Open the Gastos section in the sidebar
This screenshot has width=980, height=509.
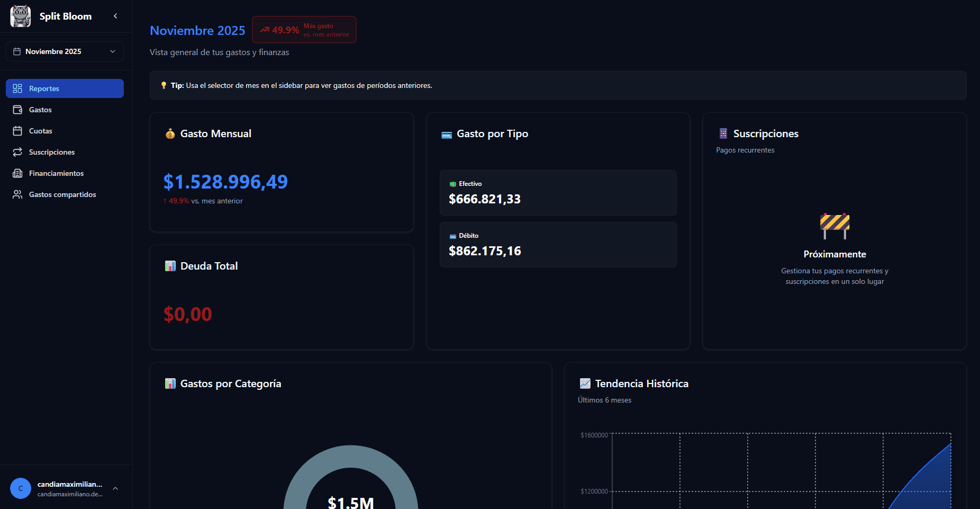pyautogui.click(x=40, y=110)
